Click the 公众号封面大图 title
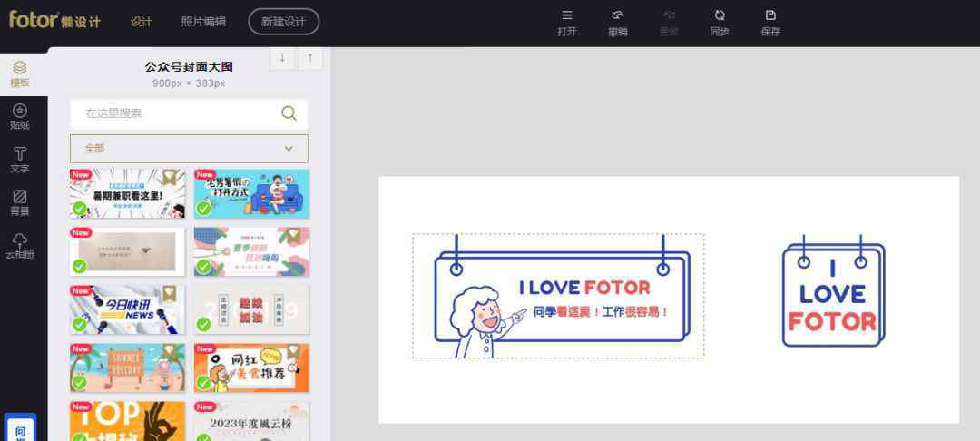The image size is (980, 441). [x=189, y=67]
